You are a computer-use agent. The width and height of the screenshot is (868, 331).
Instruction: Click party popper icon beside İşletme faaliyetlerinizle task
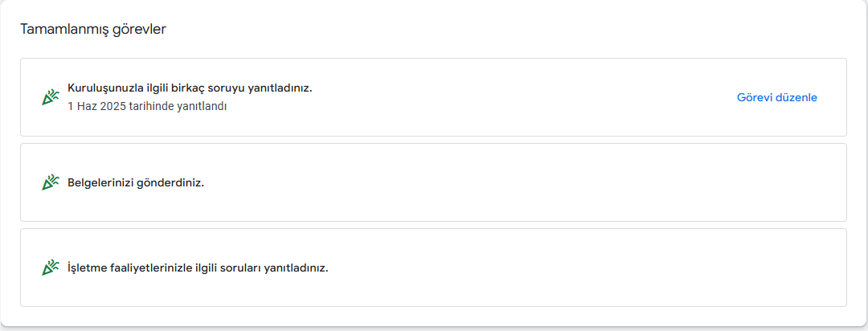51,268
